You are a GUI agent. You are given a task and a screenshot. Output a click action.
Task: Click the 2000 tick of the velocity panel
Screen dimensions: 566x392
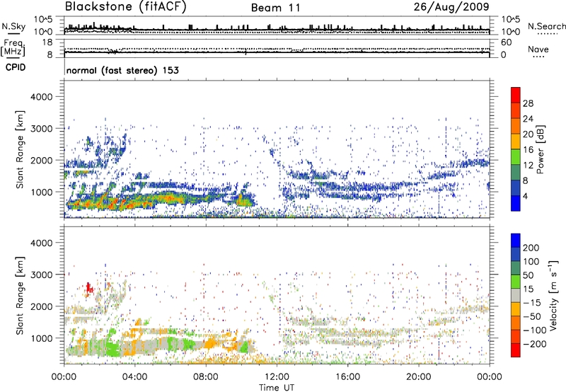pos(42,306)
